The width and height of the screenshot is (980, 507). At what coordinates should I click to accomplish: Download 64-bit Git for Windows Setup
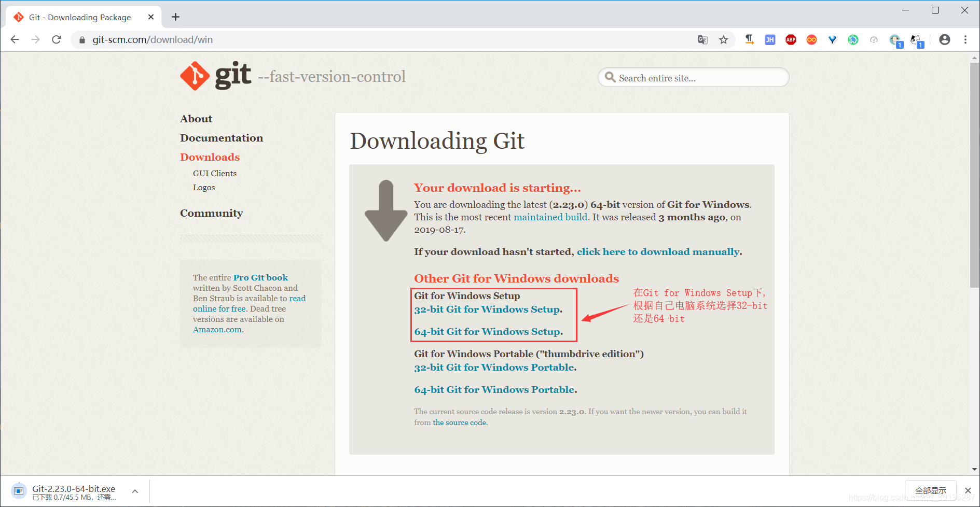click(x=487, y=332)
